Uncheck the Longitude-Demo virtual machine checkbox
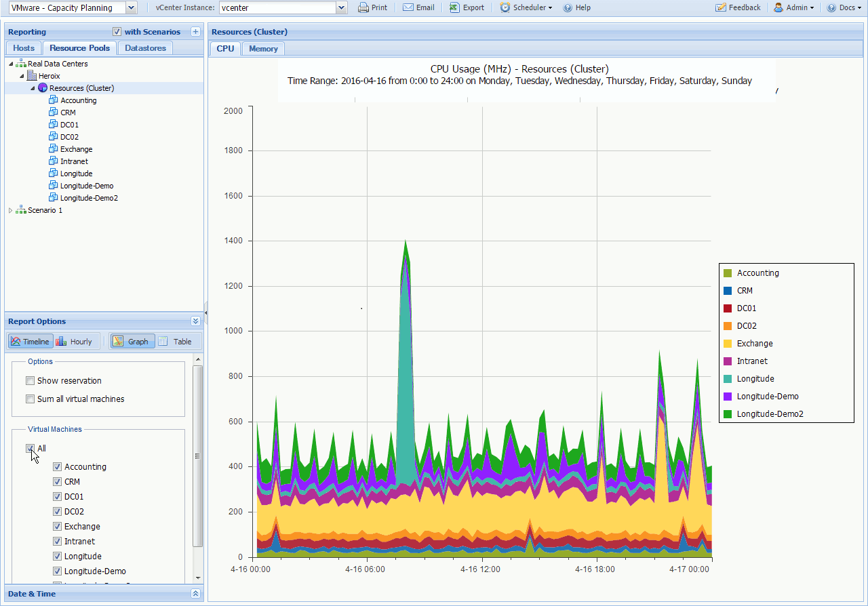This screenshot has width=868, height=606. (x=57, y=571)
